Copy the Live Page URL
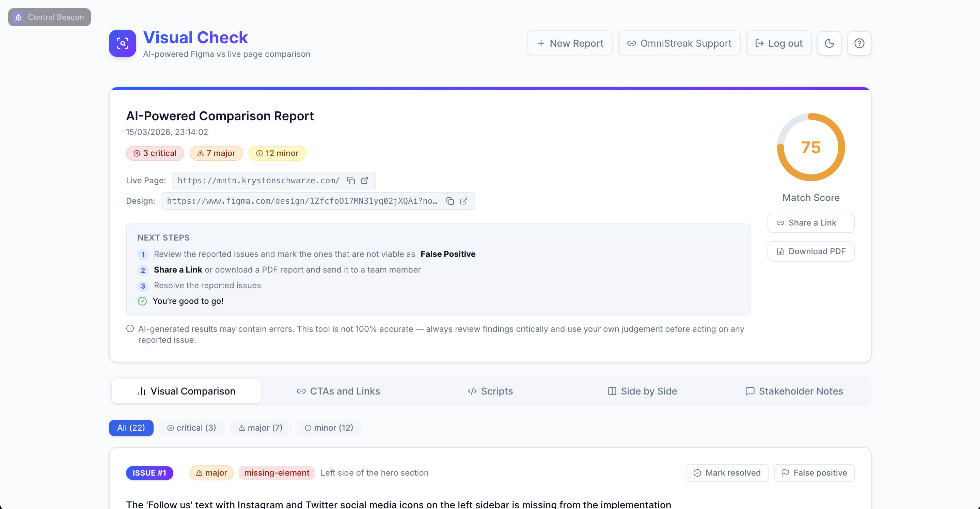 [351, 181]
